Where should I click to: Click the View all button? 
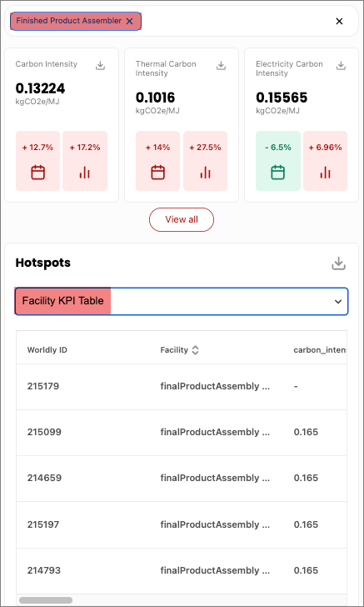tap(182, 219)
